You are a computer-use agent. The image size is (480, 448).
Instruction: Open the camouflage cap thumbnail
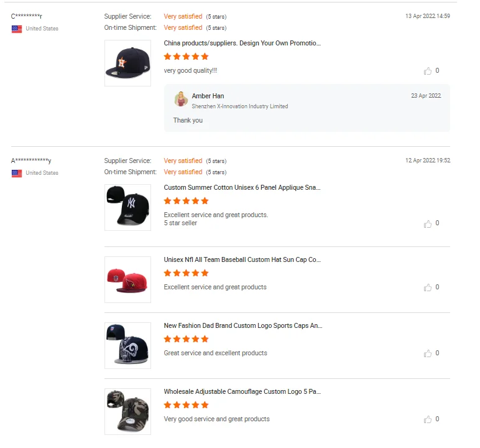127,411
